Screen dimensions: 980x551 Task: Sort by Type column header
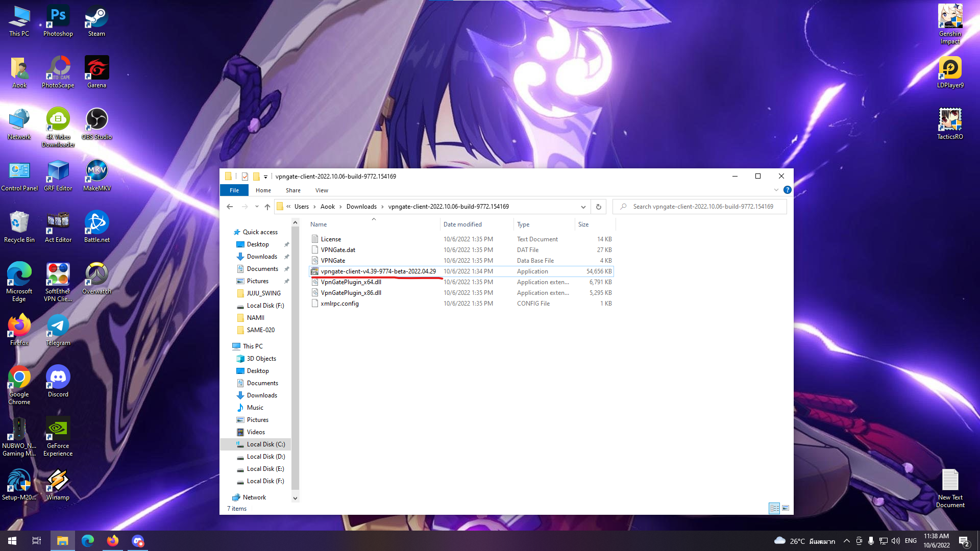pos(544,224)
